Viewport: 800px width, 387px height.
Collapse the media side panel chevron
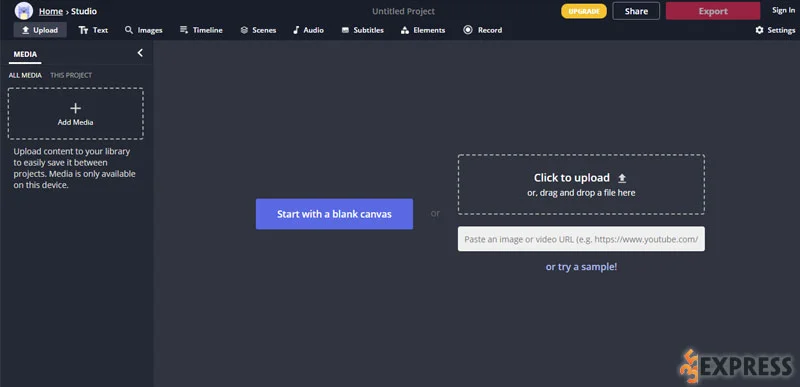pyautogui.click(x=140, y=53)
